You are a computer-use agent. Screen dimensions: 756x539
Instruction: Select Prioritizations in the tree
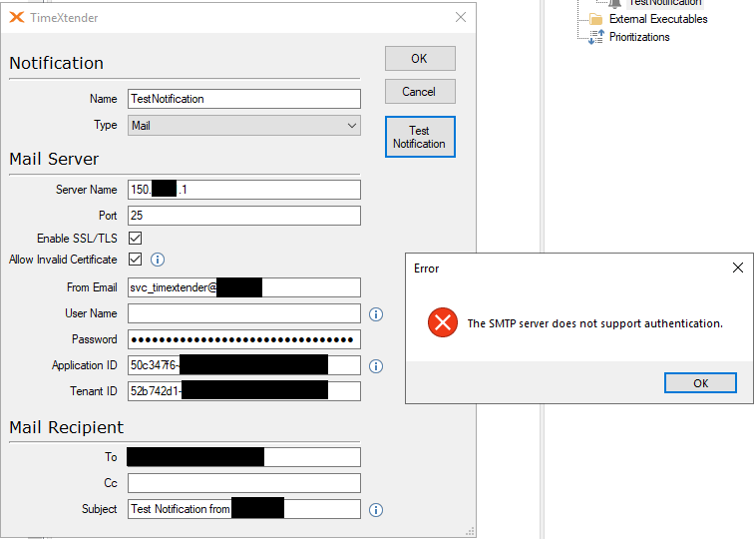(x=639, y=37)
